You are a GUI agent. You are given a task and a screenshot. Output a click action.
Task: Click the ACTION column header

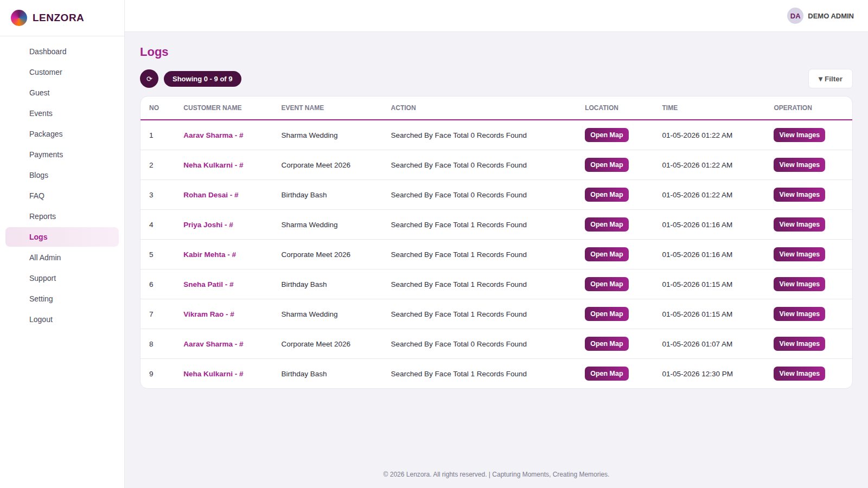[x=403, y=108]
